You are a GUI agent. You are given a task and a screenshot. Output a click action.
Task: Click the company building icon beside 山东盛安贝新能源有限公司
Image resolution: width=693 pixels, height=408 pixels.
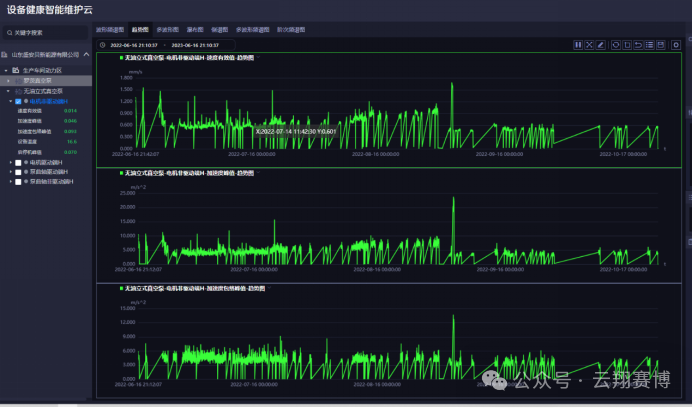click(4, 55)
